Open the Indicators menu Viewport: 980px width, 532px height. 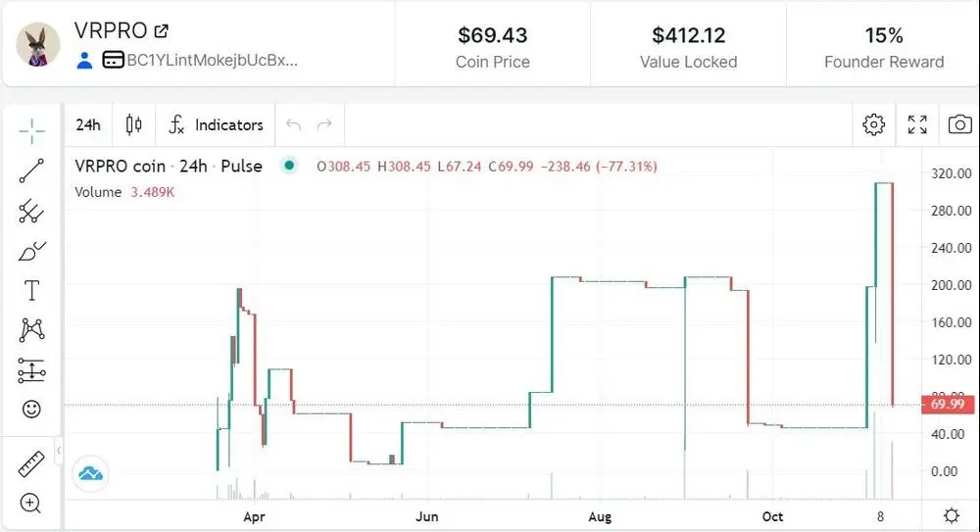tap(217, 124)
